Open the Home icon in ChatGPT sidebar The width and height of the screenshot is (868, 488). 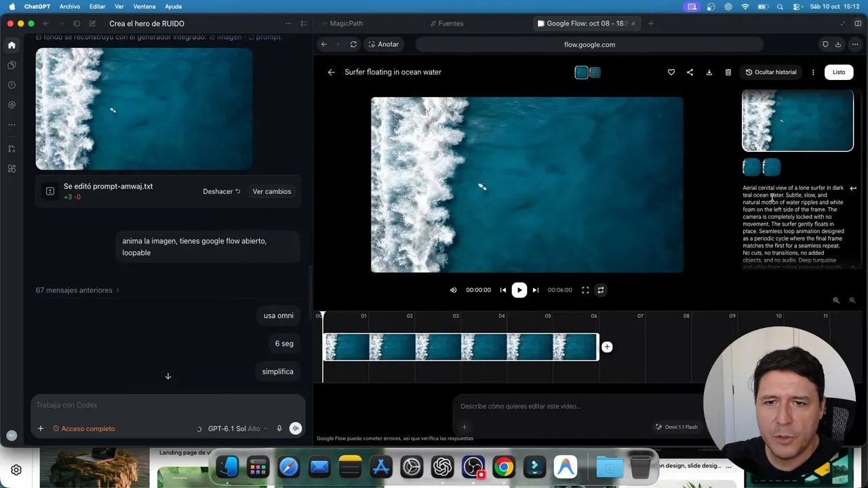[x=12, y=45]
